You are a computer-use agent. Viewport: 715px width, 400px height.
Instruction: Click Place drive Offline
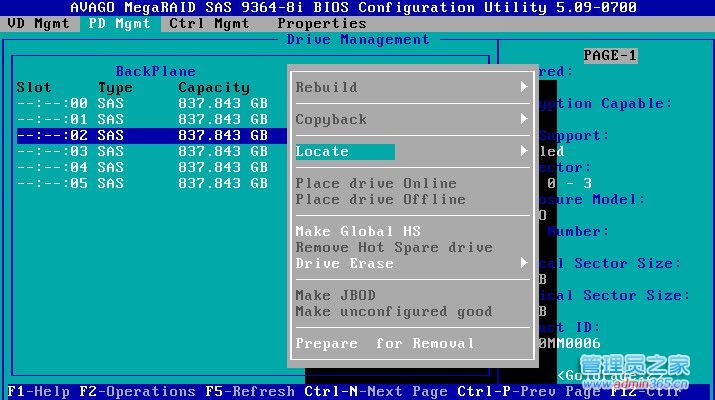point(381,199)
